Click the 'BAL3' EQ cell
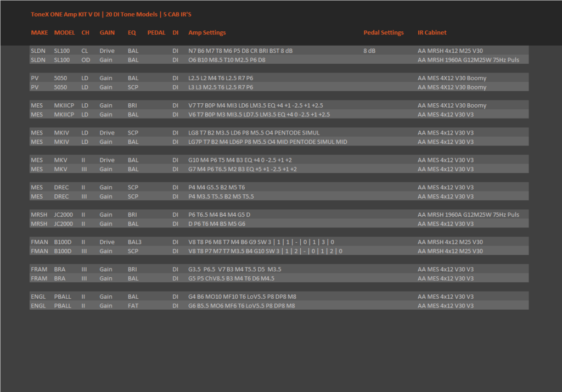The width and height of the screenshot is (562, 392). tap(135, 242)
